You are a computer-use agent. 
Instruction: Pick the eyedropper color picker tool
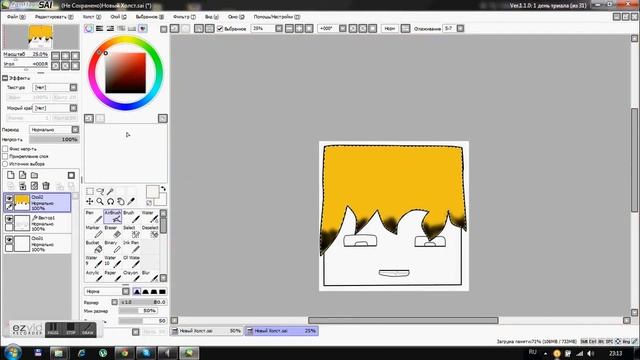[131, 201]
